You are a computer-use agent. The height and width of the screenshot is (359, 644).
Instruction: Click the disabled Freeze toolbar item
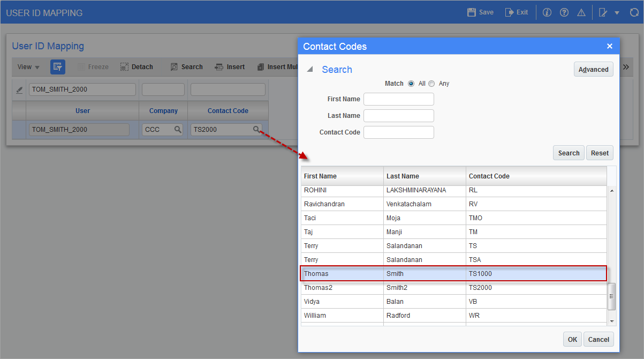click(x=93, y=67)
